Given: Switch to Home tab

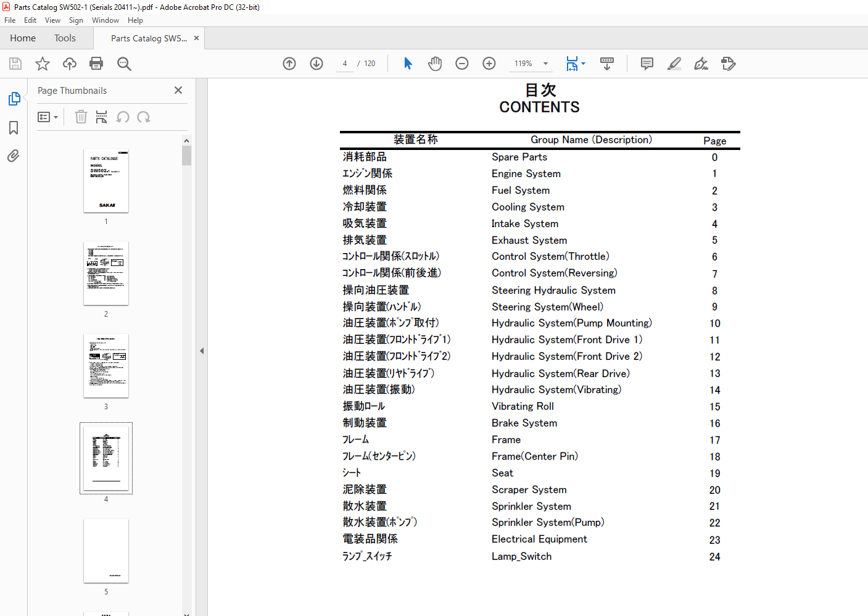Looking at the screenshot, I should tap(23, 38).
